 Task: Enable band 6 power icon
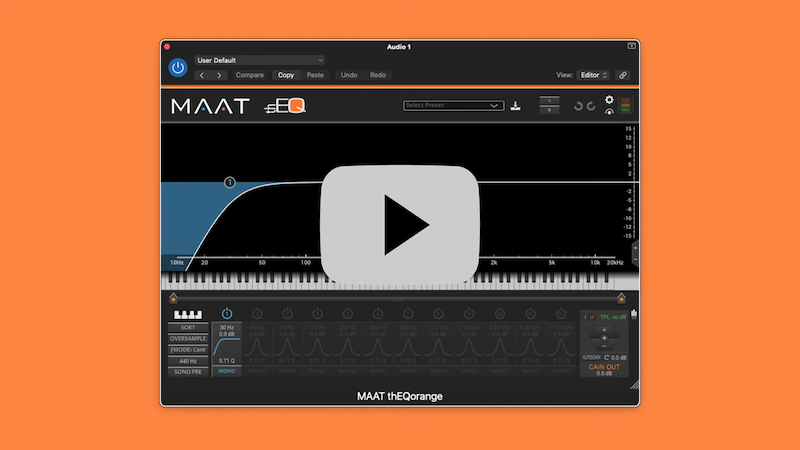pos(378,313)
